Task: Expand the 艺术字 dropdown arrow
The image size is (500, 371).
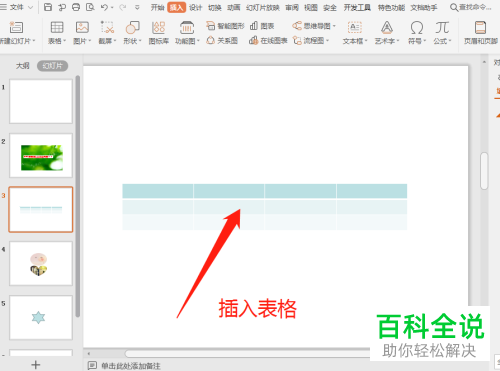Action: tap(398, 41)
